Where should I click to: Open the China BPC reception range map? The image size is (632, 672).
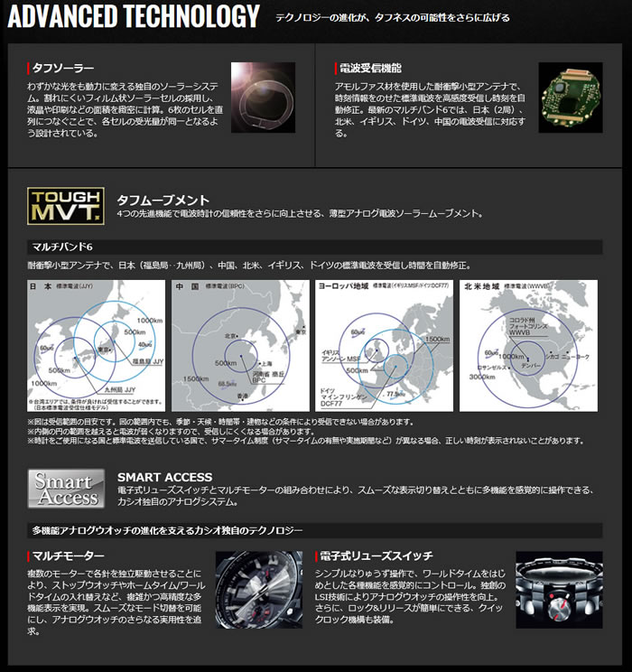[240, 346]
